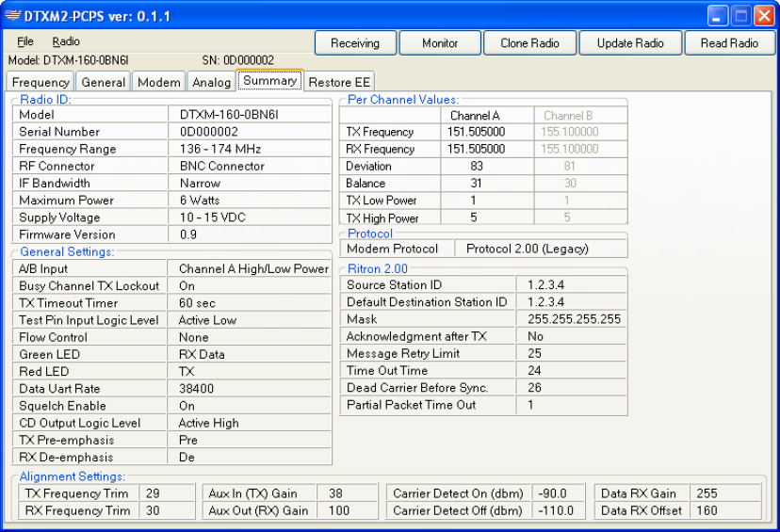Click Acknowledgment after TX value No

coord(535,336)
